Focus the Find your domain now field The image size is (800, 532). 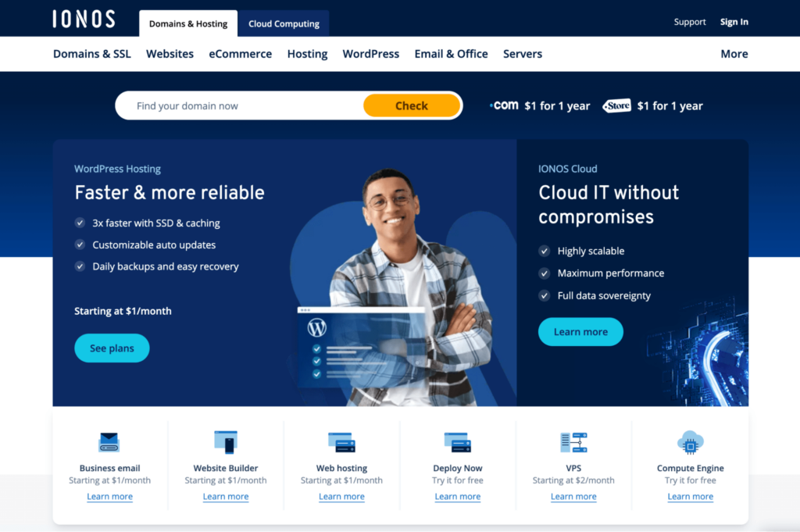point(240,105)
